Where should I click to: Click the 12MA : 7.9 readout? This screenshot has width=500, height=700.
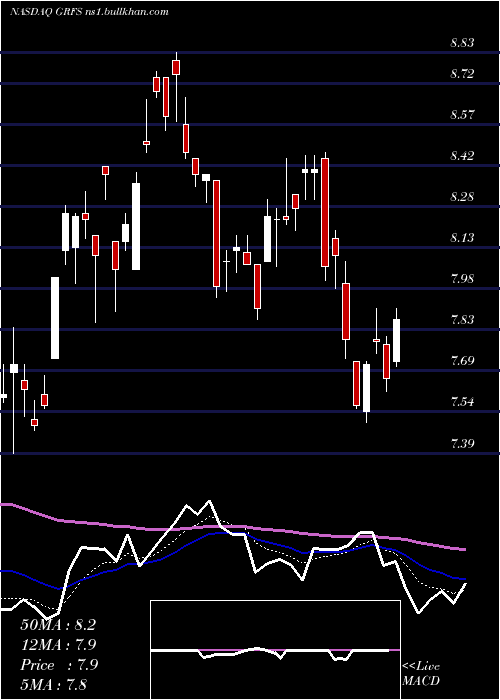coord(58,645)
